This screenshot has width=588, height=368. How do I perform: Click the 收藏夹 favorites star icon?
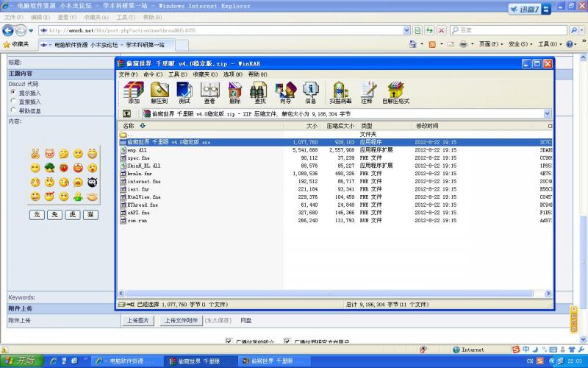click(x=7, y=44)
